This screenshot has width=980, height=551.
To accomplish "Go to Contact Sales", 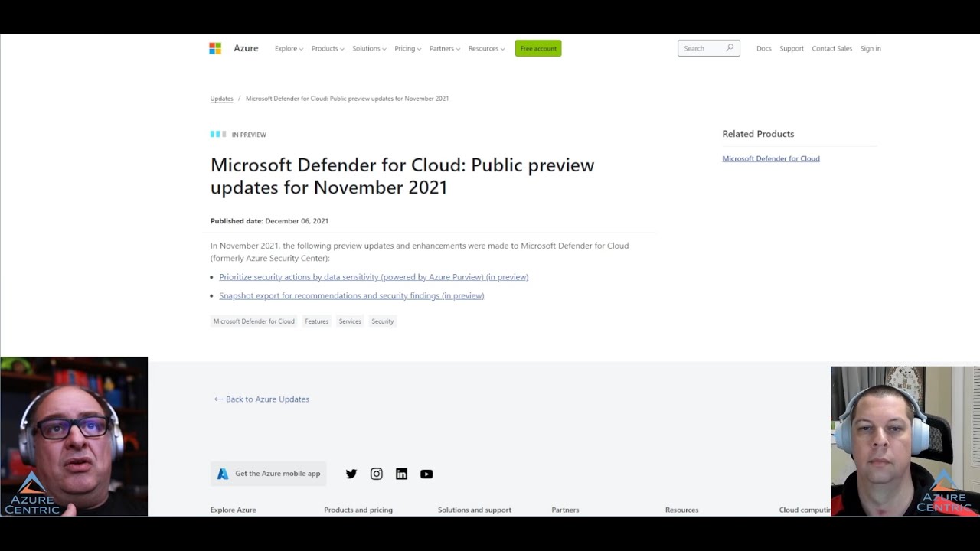I will (832, 48).
